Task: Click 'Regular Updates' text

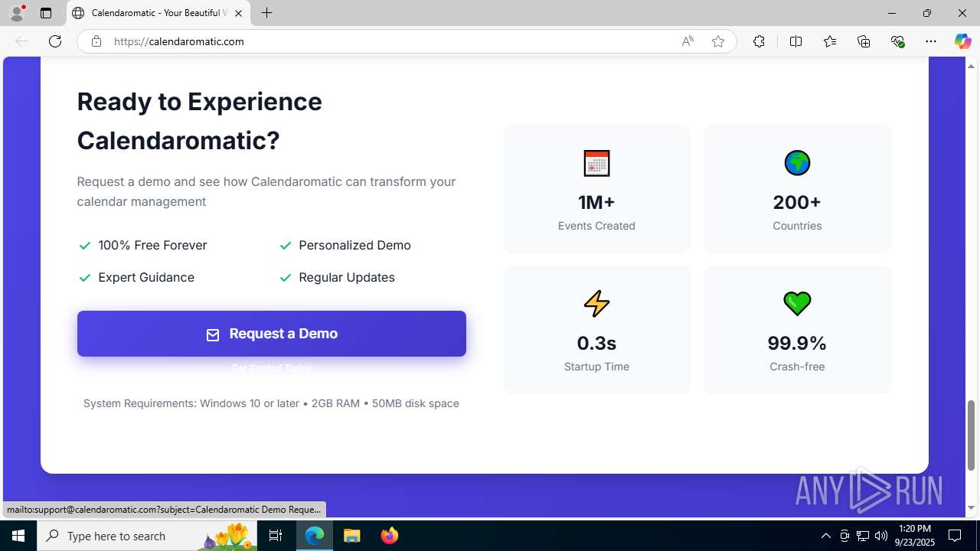Action: click(347, 277)
